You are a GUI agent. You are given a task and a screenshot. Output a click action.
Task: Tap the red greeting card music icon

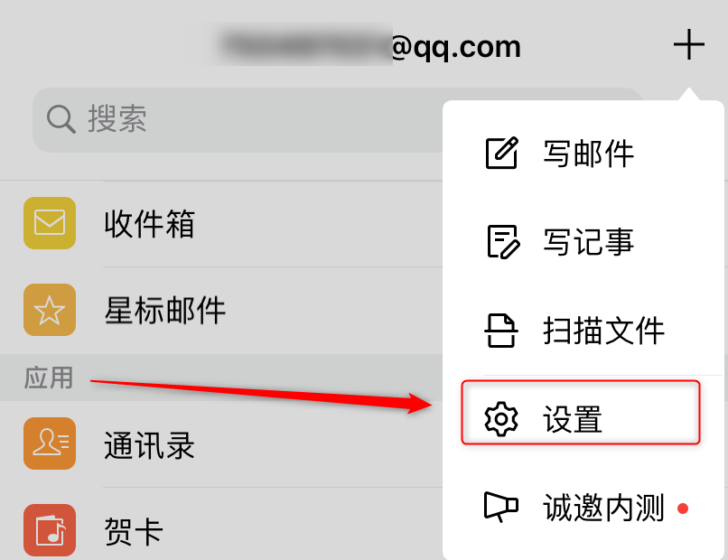[x=50, y=530]
